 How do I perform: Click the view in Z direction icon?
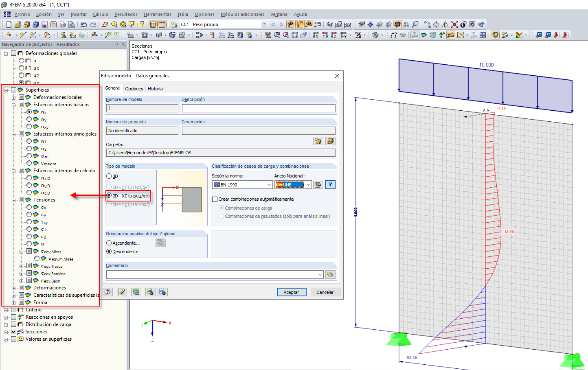point(334,35)
